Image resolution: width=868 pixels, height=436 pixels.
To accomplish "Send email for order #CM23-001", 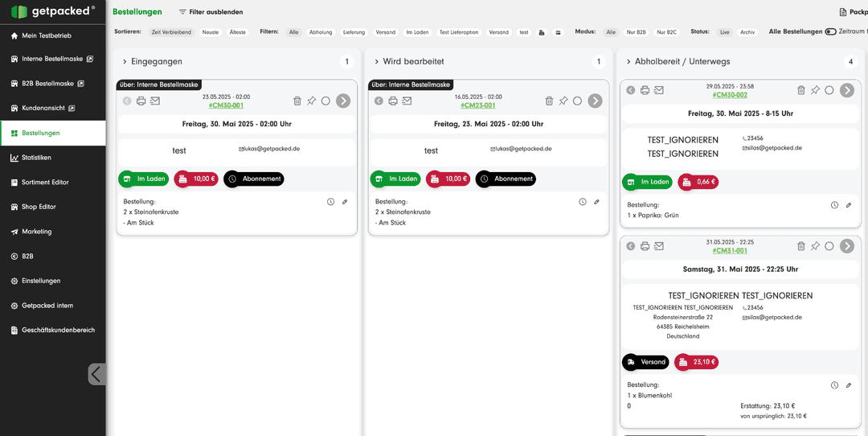I will pos(407,101).
